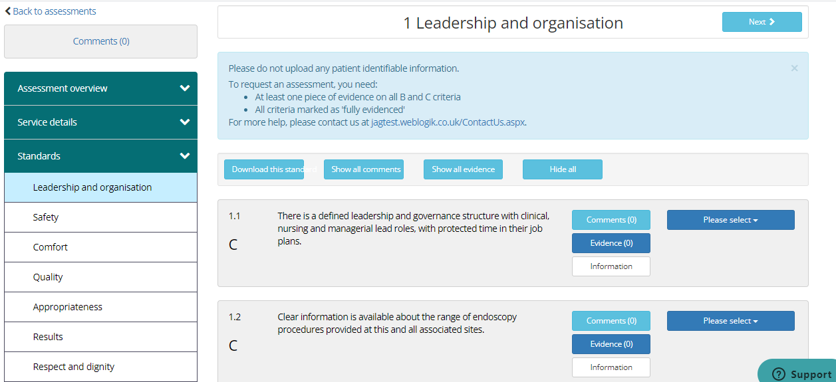Open Please select dropdown for 1.1
The height and width of the screenshot is (382, 836).
tap(730, 220)
